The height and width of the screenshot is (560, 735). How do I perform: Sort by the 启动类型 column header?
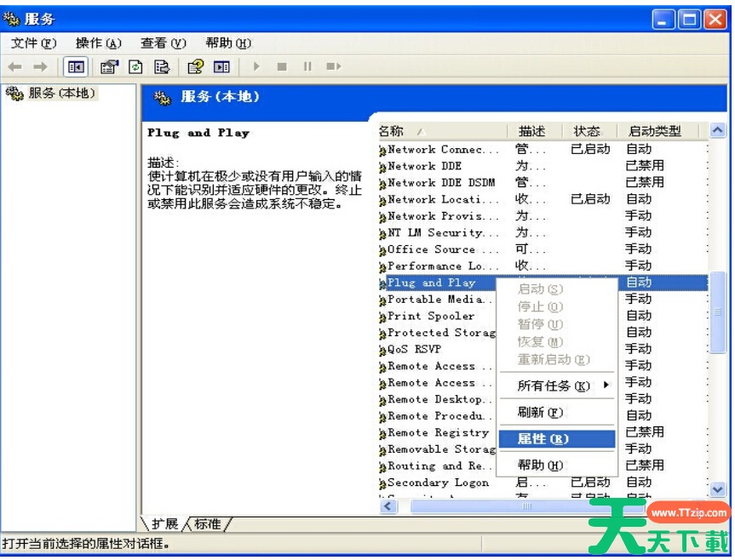pos(654,131)
